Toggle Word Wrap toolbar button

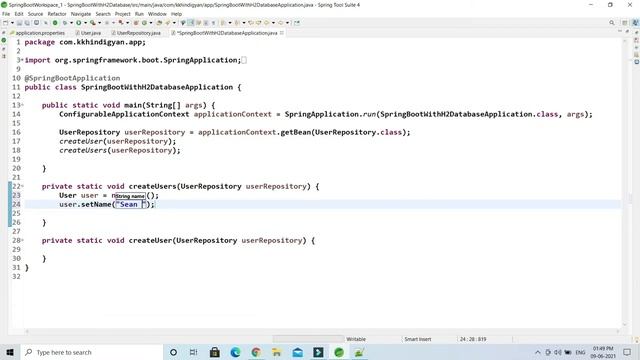(198, 23)
